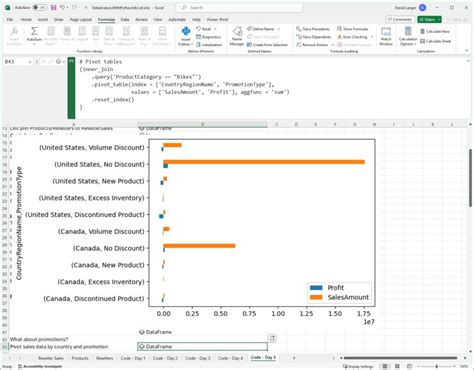The width and height of the screenshot is (474, 370).
Task: Click the Python Initialization icon
Action: coord(199,45)
